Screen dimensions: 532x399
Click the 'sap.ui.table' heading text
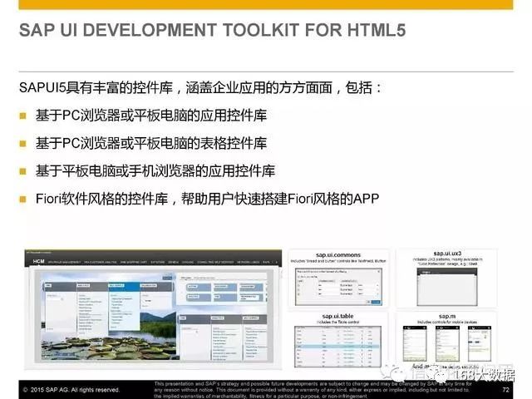click(x=337, y=316)
